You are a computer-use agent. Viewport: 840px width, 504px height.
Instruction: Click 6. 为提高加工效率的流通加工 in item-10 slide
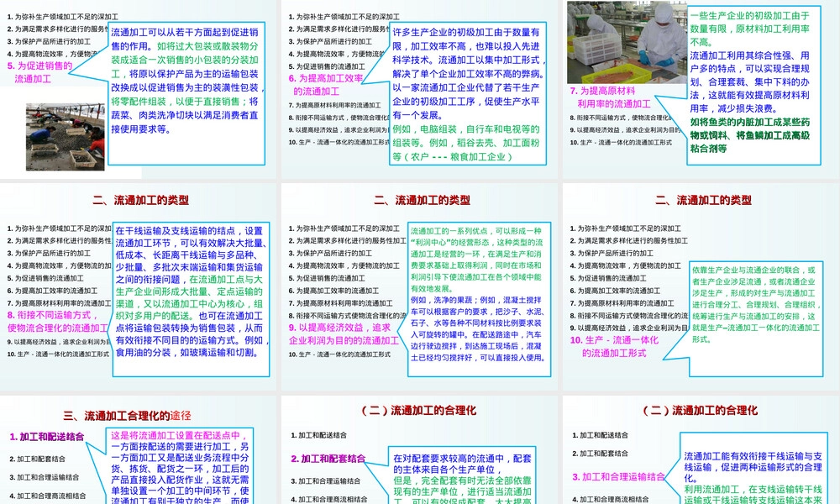click(x=615, y=291)
